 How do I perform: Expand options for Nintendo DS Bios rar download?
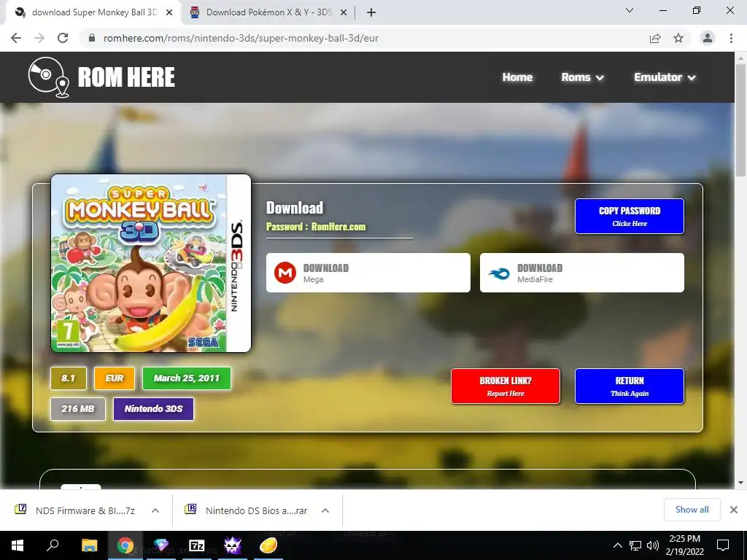[x=325, y=510]
